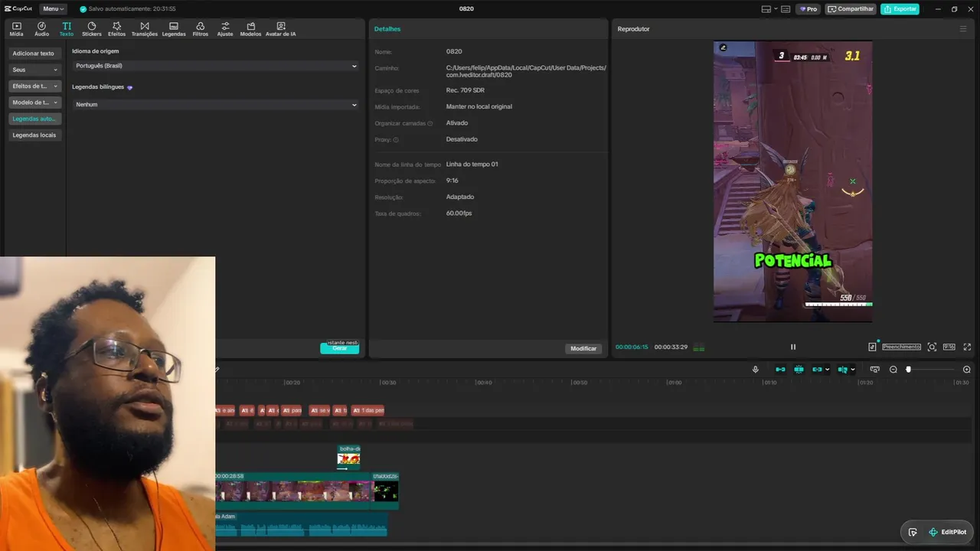This screenshot has height=551, width=980.
Task: Toggle main track magnet
Action: (x=780, y=370)
